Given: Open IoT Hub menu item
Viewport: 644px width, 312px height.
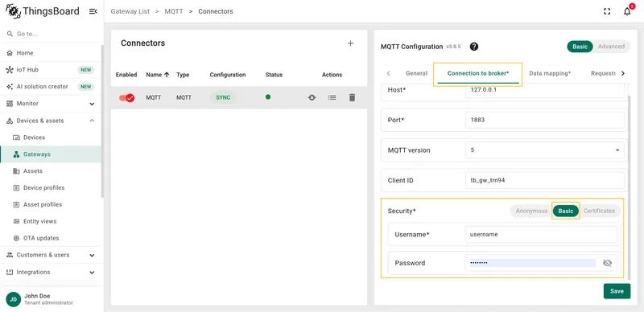Looking at the screenshot, I should [x=50, y=70].
